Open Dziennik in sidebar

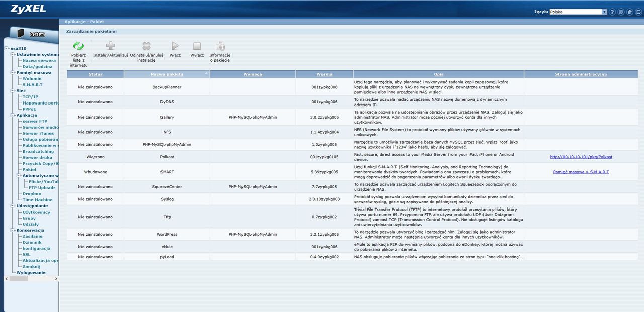(32, 242)
